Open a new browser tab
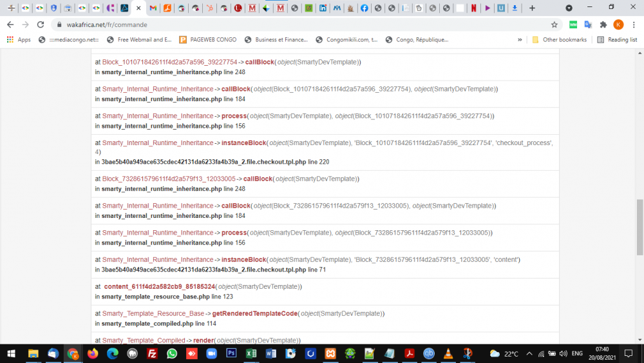Image resolution: width=644 pixels, height=363 pixels. (533, 8)
